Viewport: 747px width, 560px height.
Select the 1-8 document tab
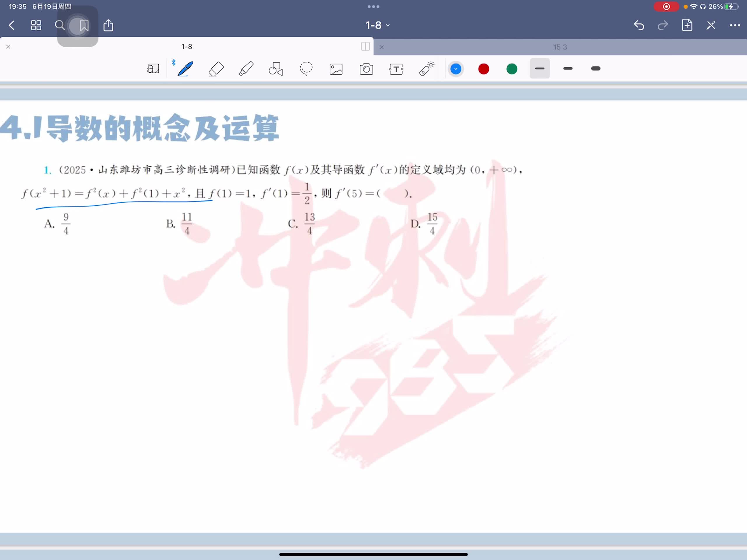tap(186, 47)
